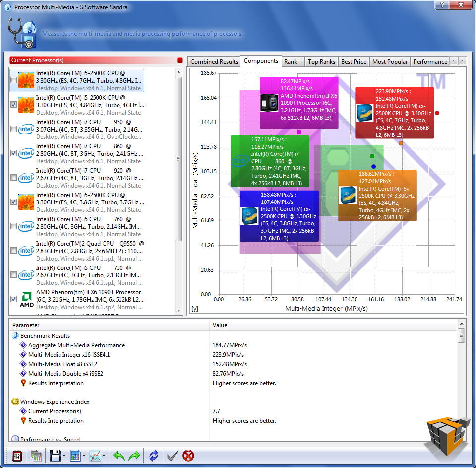Switch to the Combined Results tab
The width and height of the screenshot is (476, 468).
tap(214, 62)
